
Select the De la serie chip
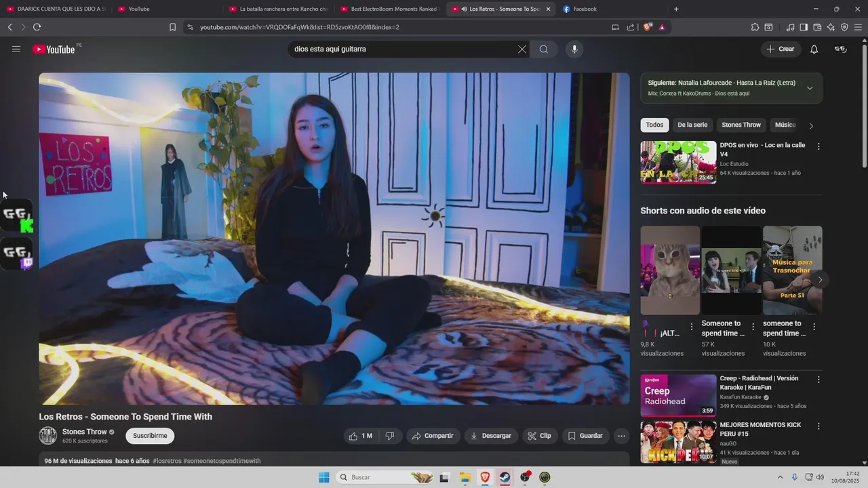(692, 125)
